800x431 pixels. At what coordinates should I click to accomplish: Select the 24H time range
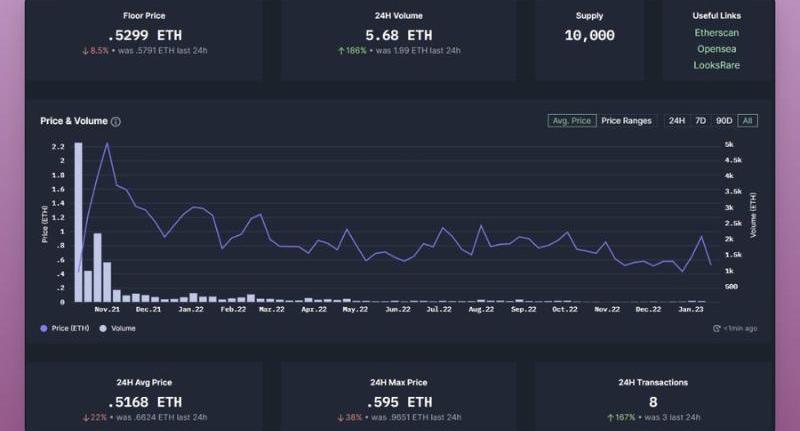pyautogui.click(x=677, y=121)
